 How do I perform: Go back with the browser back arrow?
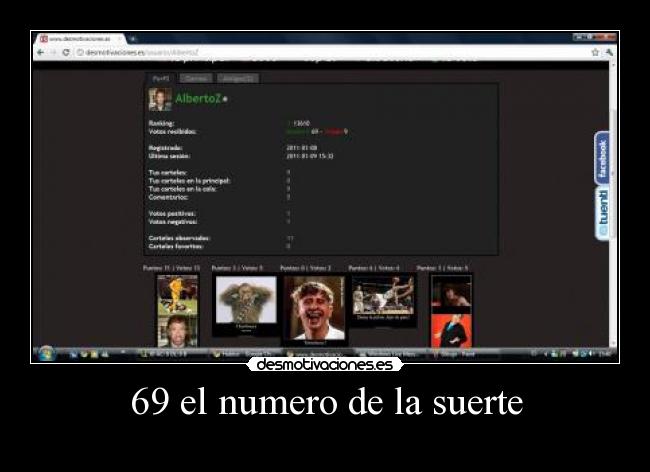[x=41, y=53]
